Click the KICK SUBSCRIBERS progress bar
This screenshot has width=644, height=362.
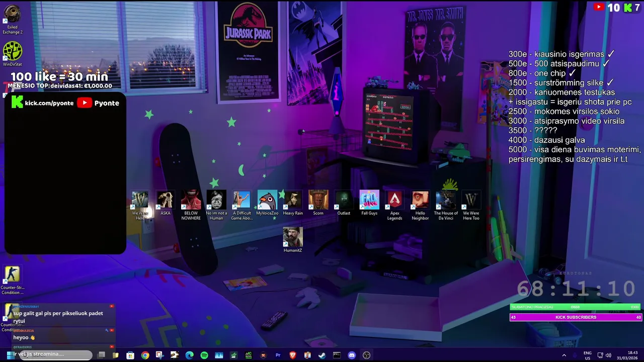coord(576,317)
